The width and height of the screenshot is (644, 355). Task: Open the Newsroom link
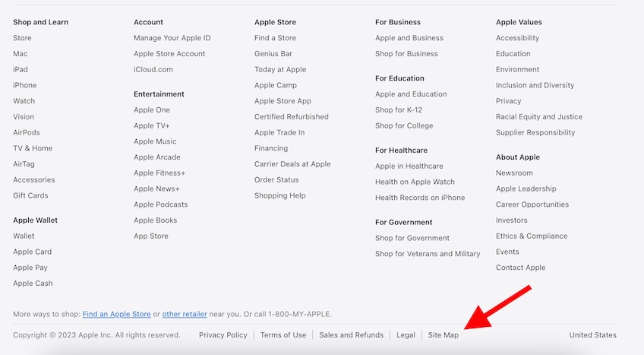514,173
